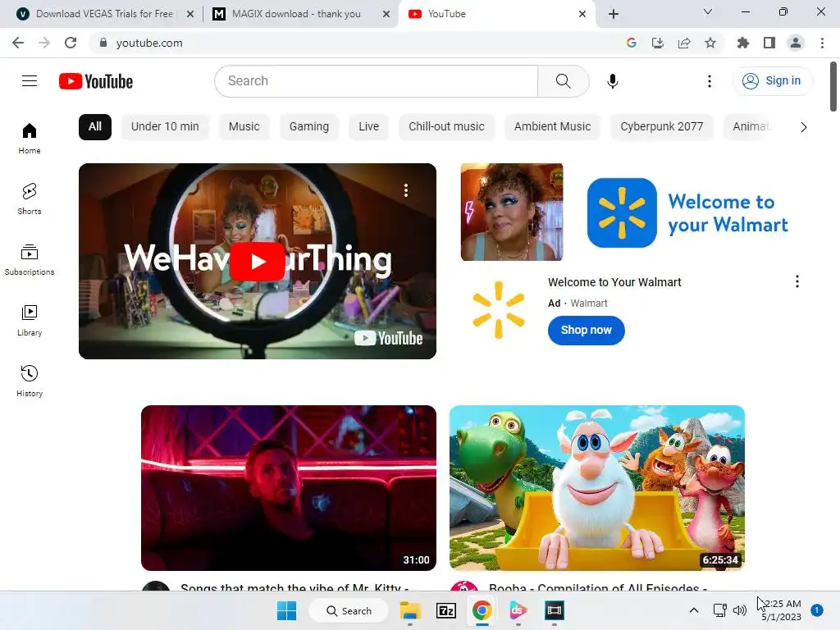Open History from the sidebar
Screen dimensions: 840x630
[x=30, y=381]
